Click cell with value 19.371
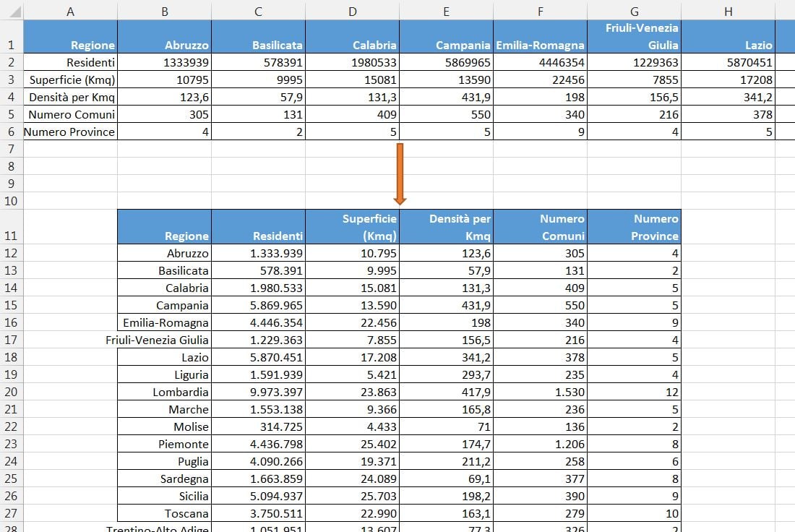Viewport: 795px width, 532px height. (x=353, y=461)
